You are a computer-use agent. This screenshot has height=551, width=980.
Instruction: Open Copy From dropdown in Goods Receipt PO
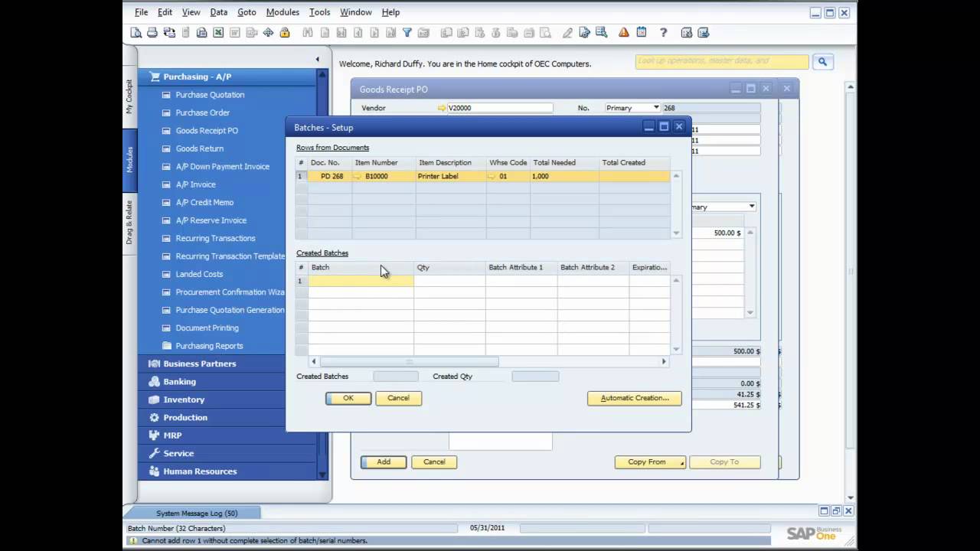click(x=650, y=461)
